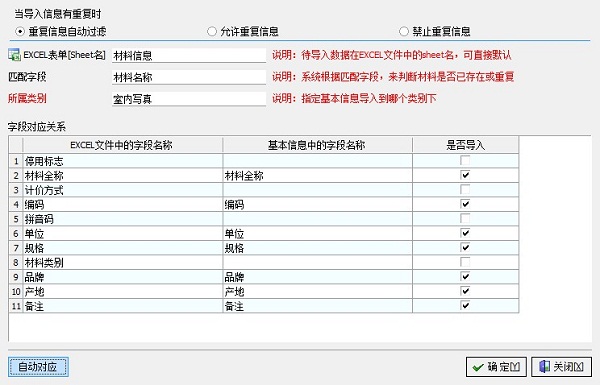
Task: Select 禁止重复信息 radio option
Action: 404,31
